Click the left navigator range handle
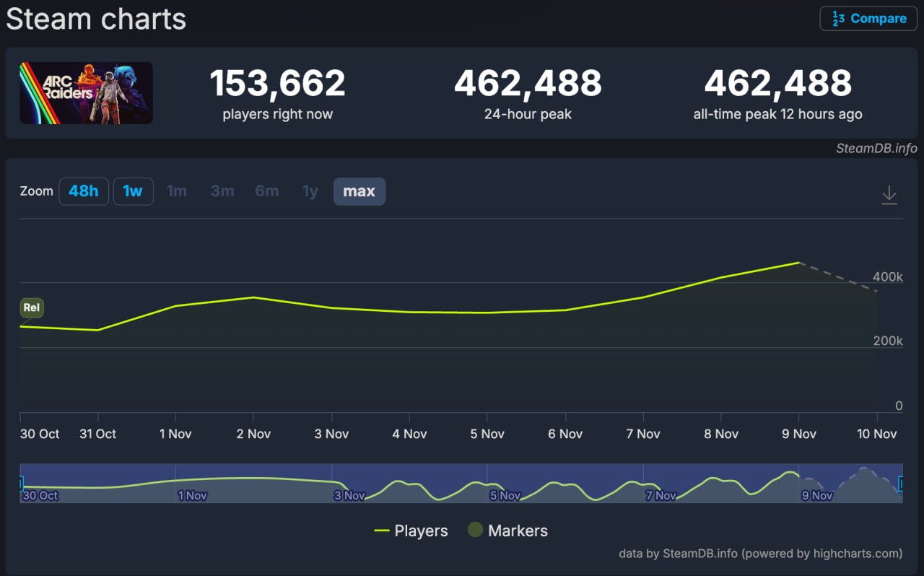This screenshot has width=924, height=576. pos(21,483)
